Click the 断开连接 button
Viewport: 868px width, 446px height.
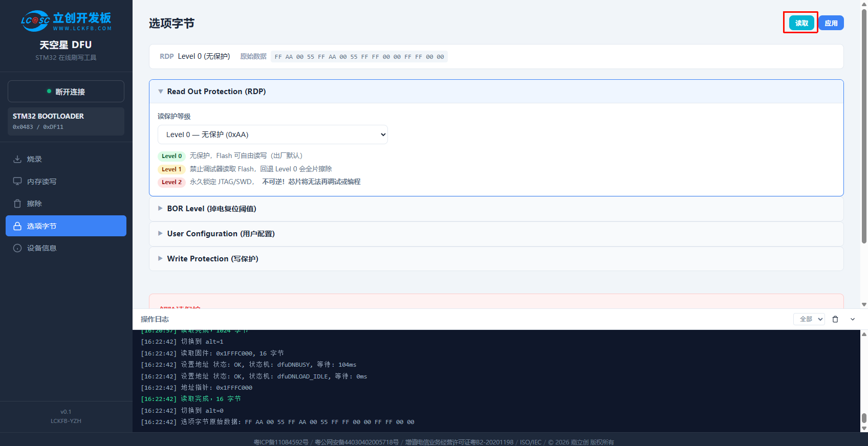click(66, 92)
